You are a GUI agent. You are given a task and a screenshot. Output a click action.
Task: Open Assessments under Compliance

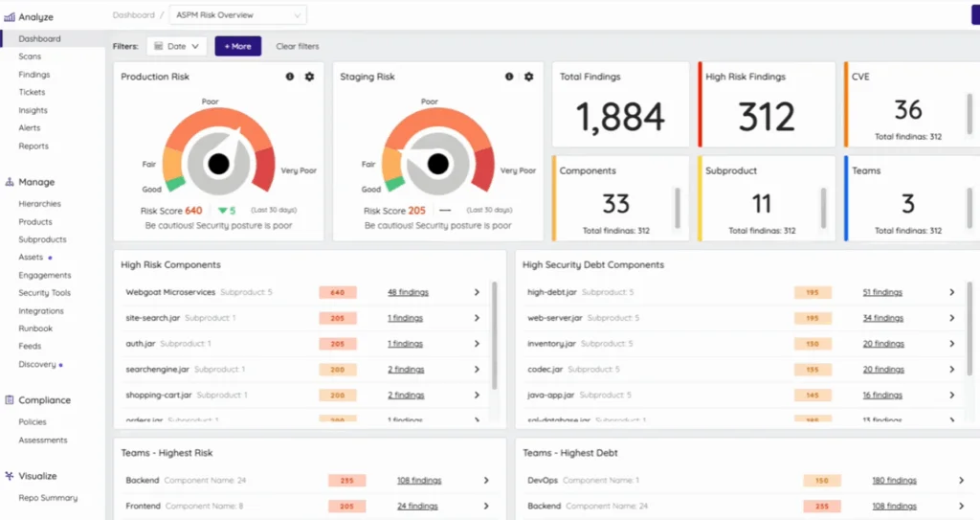click(42, 441)
